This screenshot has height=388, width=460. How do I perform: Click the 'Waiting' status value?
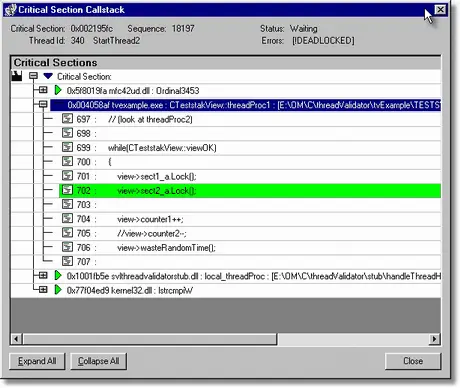point(303,28)
